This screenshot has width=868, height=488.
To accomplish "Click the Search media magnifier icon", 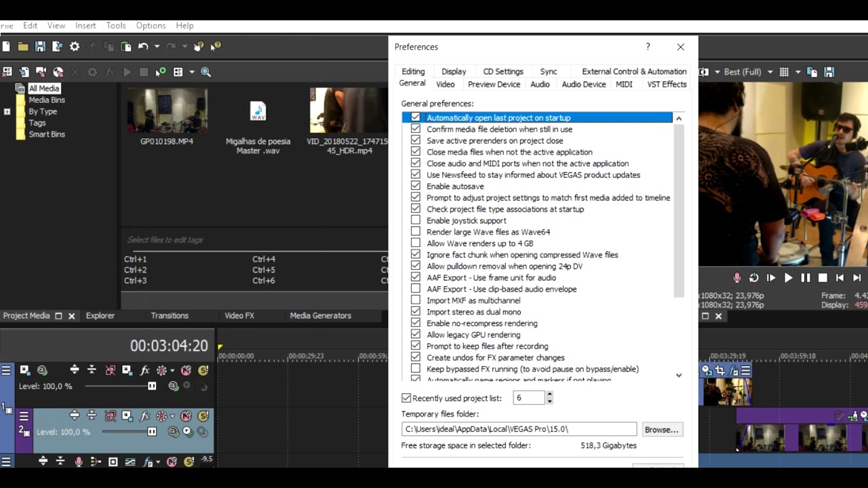I will [x=205, y=72].
